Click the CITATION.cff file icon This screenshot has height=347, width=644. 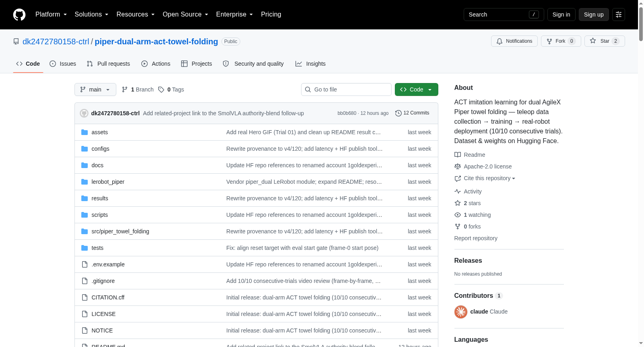(85, 297)
